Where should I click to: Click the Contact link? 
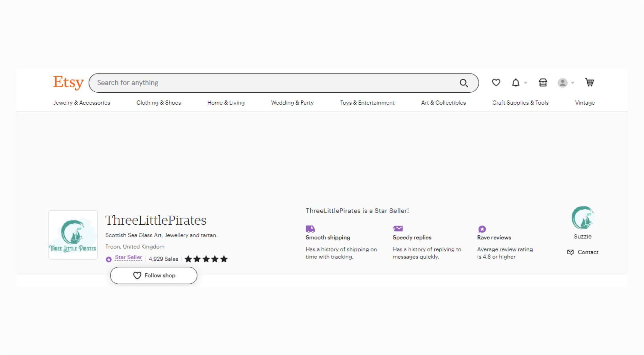point(588,252)
